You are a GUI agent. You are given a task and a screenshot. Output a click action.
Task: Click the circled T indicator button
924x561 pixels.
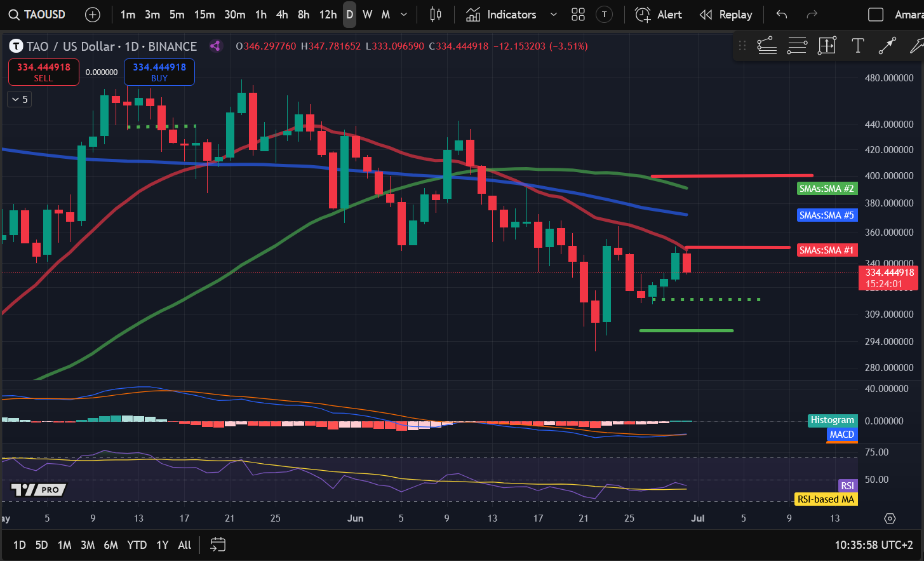pyautogui.click(x=605, y=15)
